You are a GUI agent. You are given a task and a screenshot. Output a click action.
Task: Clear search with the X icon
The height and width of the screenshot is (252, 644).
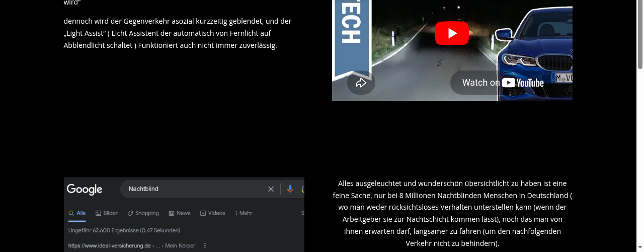click(x=271, y=189)
